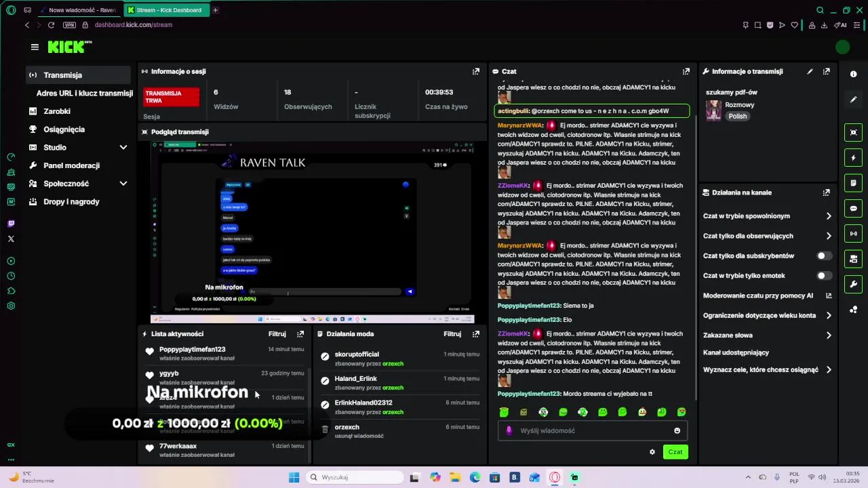Click the Rozmowy category thumbnail

[x=713, y=110]
